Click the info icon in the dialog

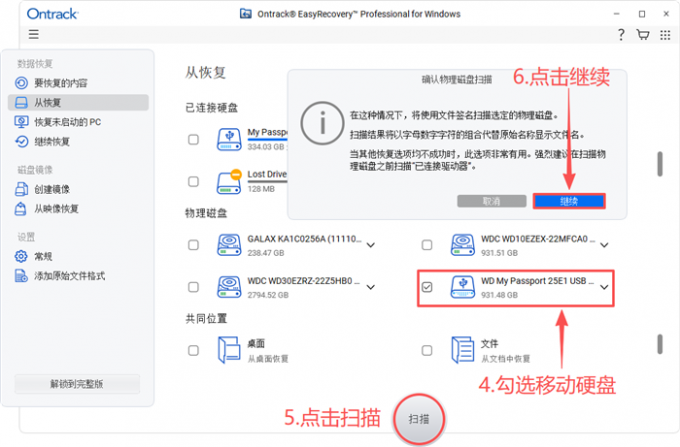(x=322, y=123)
